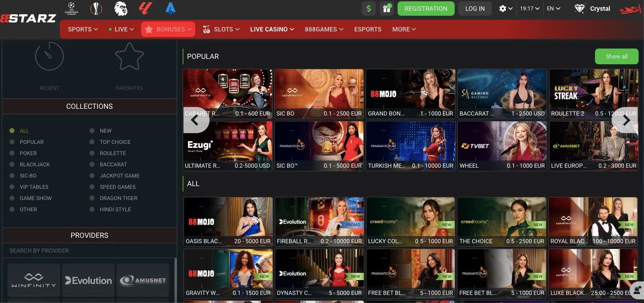The height and width of the screenshot is (303, 644).
Task: Click the REGISTRATION button
Action: click(x=426, y=9)
